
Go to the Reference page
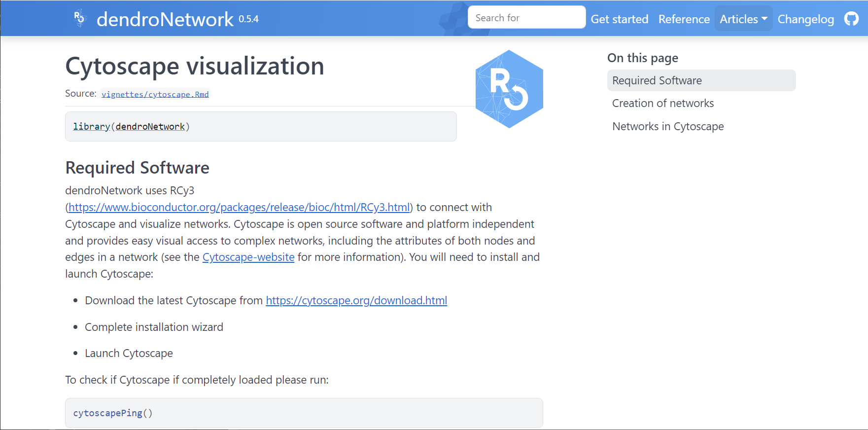(x=684, y=19)
